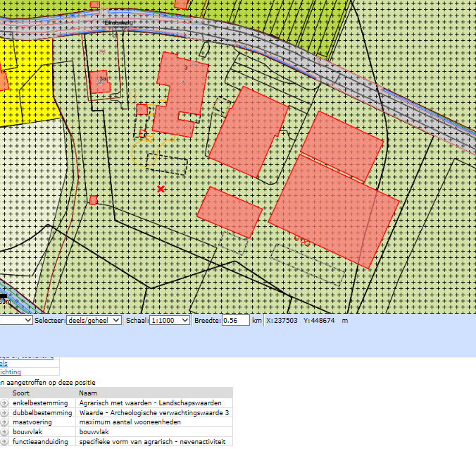
Task: Select 'maximum aantal wooneenheden' cell
Action: point(154,422)
